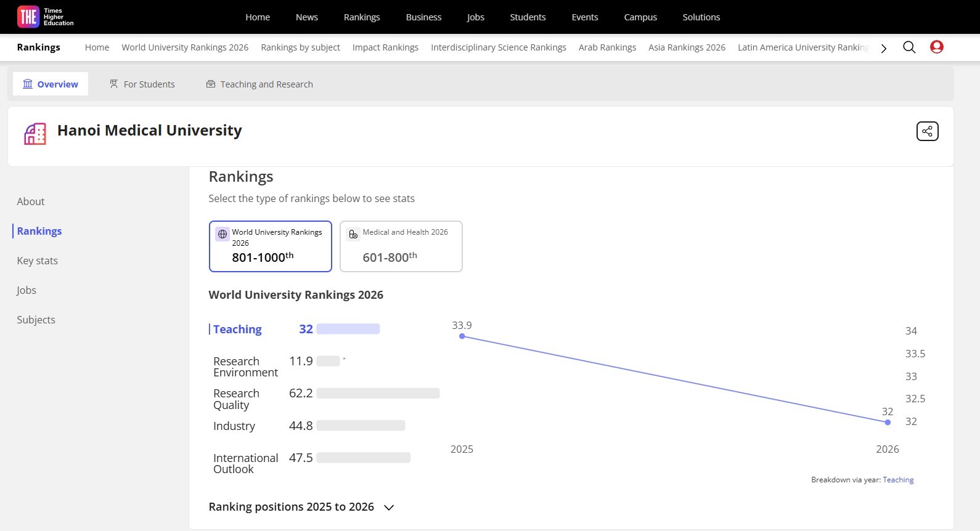Open the user account profile icon
This screenshot has width=980, height=531.
pyautogui.click(x=937, y=47)
